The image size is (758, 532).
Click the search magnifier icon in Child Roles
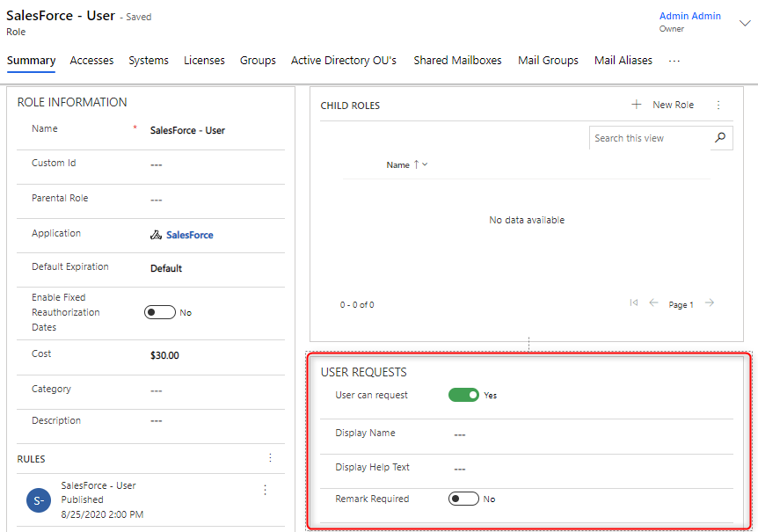tap(720, 138)
